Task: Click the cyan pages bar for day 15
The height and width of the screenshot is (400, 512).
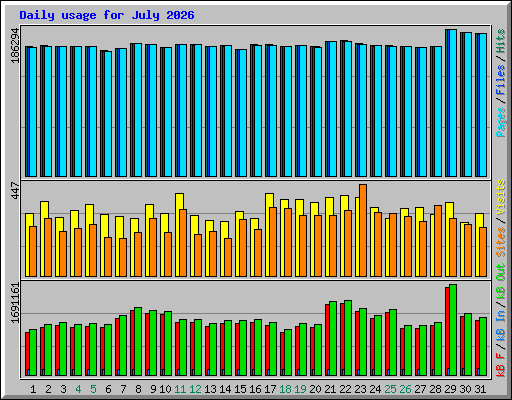Action: click(243, 113)
